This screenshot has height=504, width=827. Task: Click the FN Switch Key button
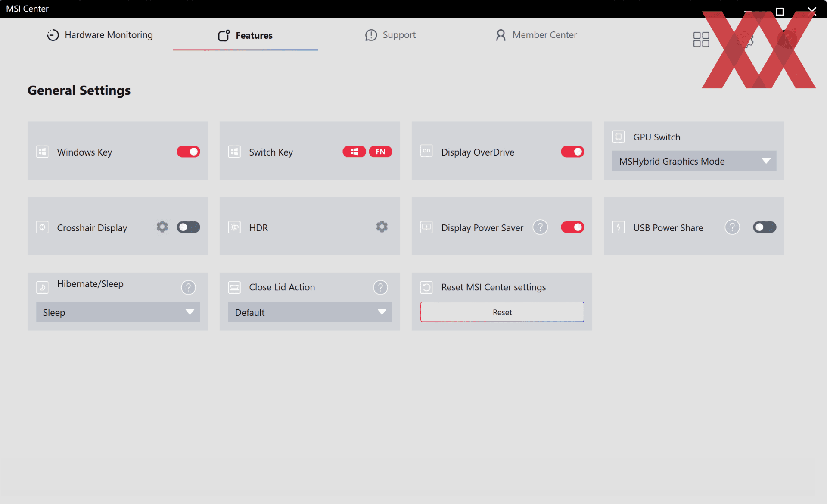(380, 152)
